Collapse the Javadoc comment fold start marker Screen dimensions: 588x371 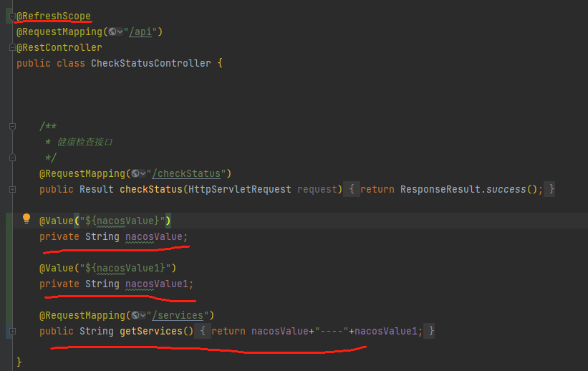12,127
